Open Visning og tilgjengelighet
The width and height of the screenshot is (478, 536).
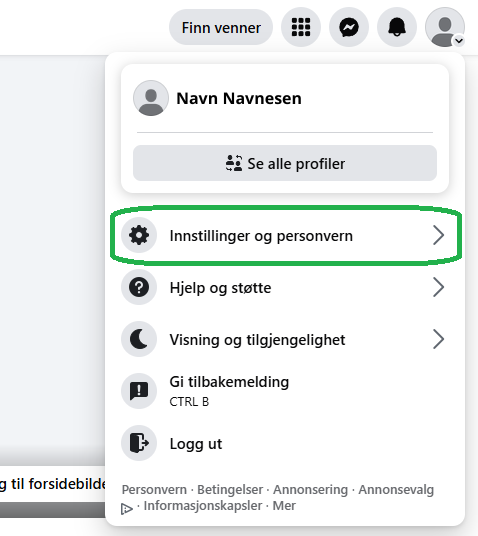coord(285,339)
